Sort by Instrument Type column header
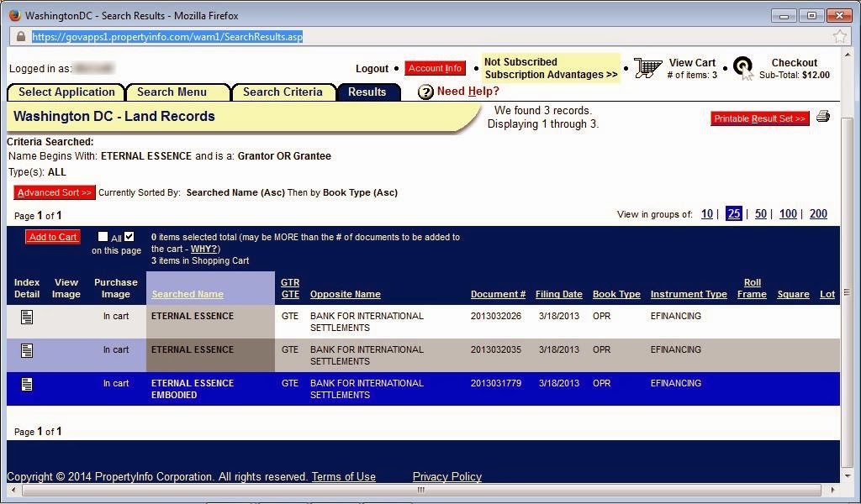861x504 pixels. pos(689,295)
